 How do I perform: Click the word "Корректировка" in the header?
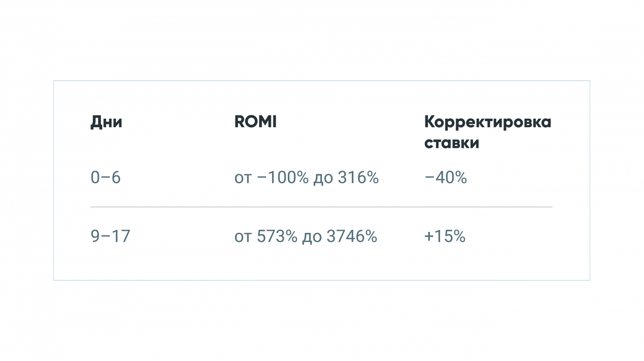(487, 122)
